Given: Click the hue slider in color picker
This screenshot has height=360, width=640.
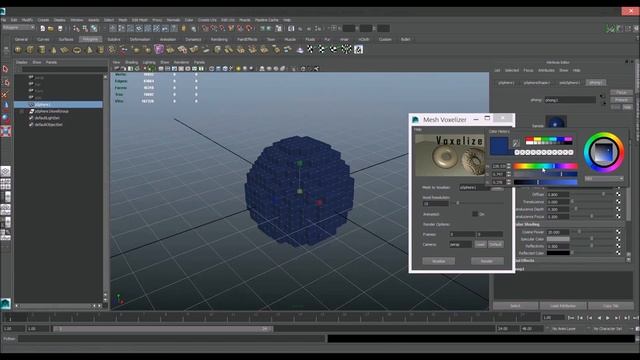Looking at the screenshot, I should pyautogui.click(x=545, y=166).
